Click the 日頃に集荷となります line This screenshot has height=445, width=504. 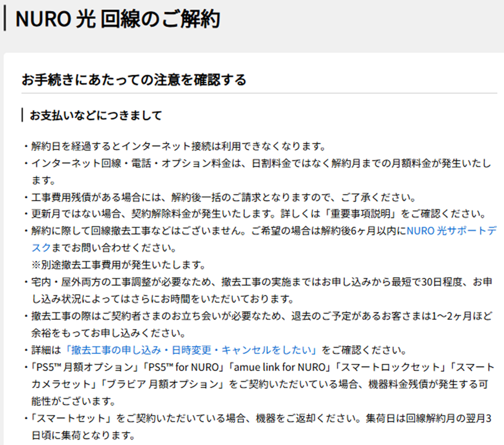[83, 435]
